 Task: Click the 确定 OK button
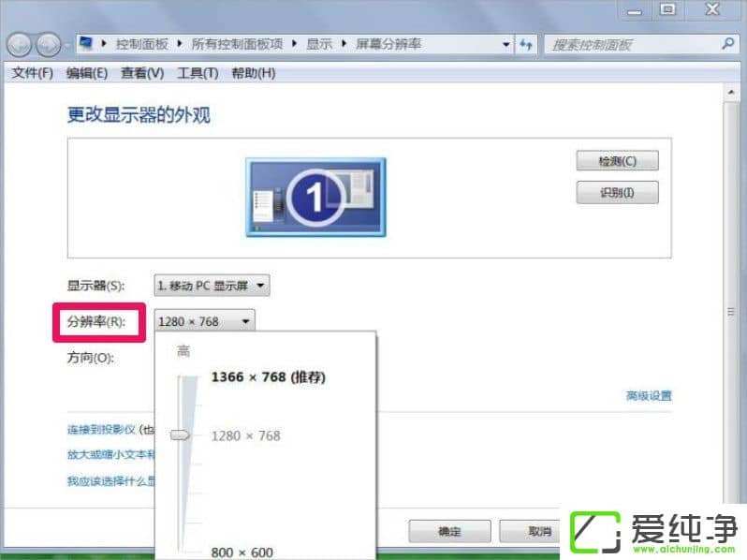449,531
